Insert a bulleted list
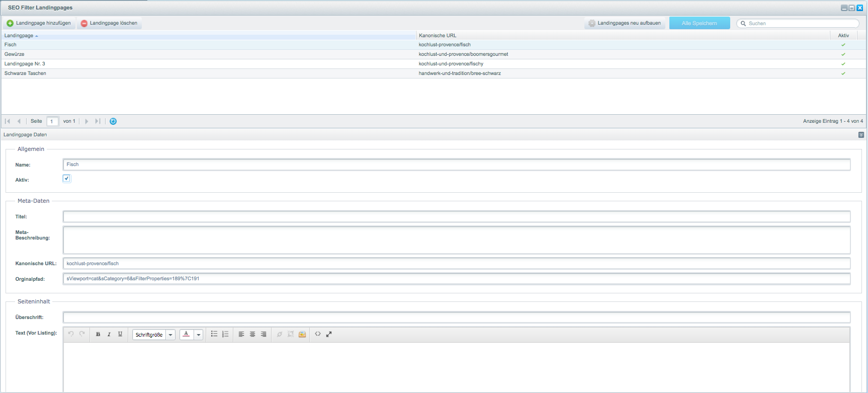This screenshot has height=393, width=868. [214, 334]
